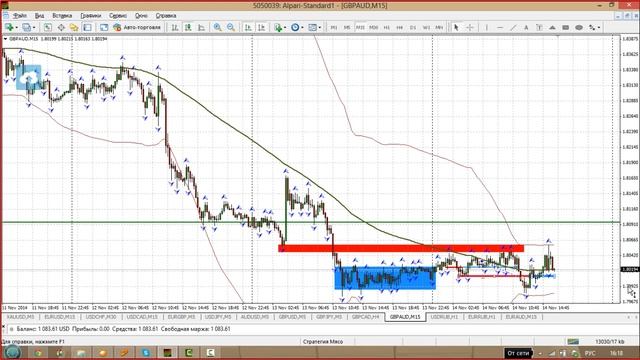Click the Стратегия Мясо status bar text
This screenshot has height=360, width=640.
(323, 342)
